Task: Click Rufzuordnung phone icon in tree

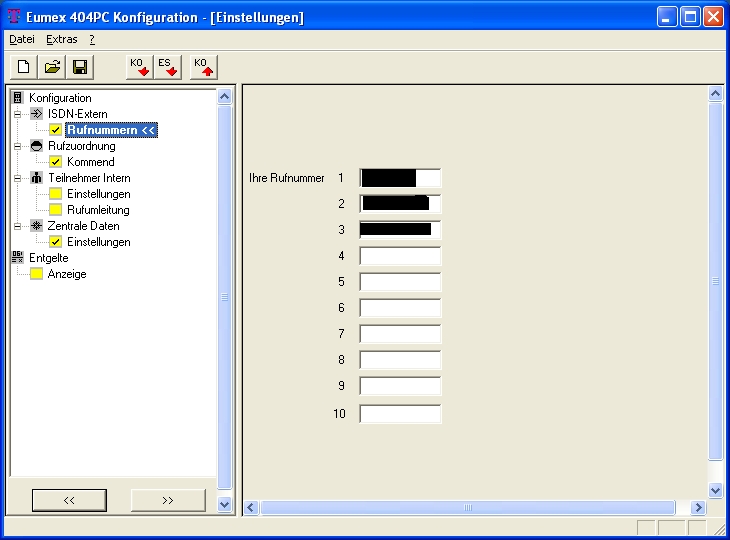Action: (x=36, y=146)
